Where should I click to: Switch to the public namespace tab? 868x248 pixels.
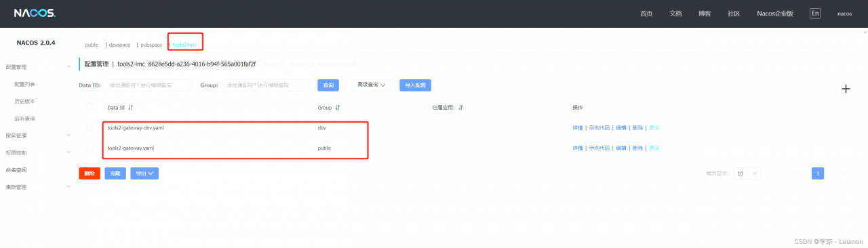[92, 45]
